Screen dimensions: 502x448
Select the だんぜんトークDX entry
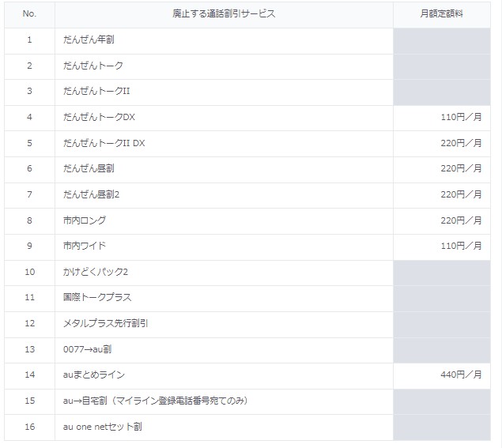(x=99, y=117)
